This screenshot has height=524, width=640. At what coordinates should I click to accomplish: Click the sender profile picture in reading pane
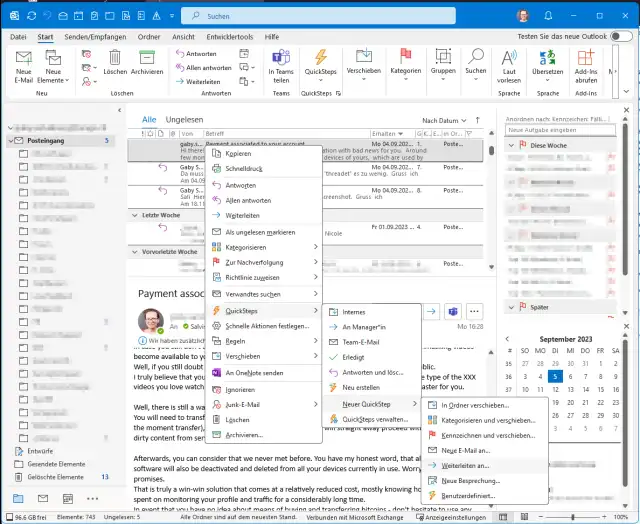pos(151,321)
